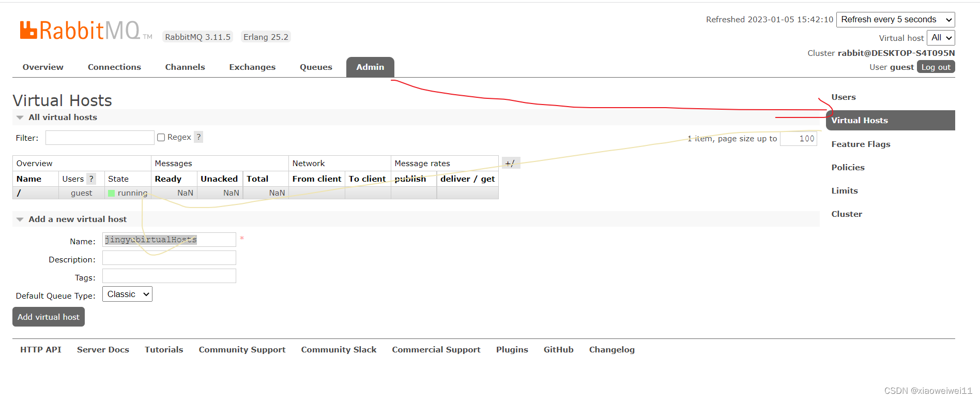Screen dimensions: 980x399
Task: Open the Server Docs footer link
Action: click(103, 350)
